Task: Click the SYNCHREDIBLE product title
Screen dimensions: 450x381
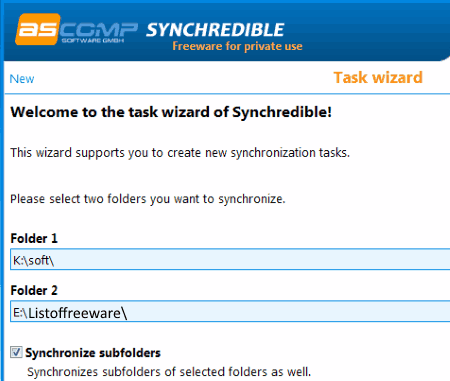Action: [x=215, y=30]
